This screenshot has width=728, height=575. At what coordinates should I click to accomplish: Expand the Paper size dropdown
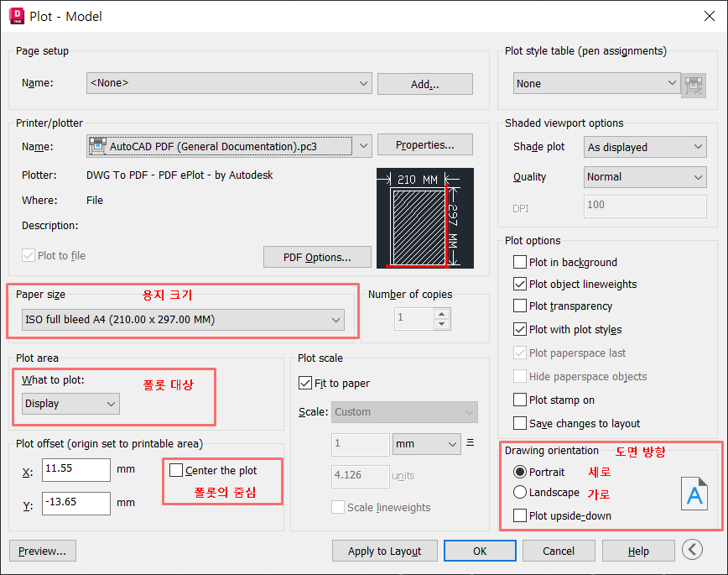coord(183,320)
